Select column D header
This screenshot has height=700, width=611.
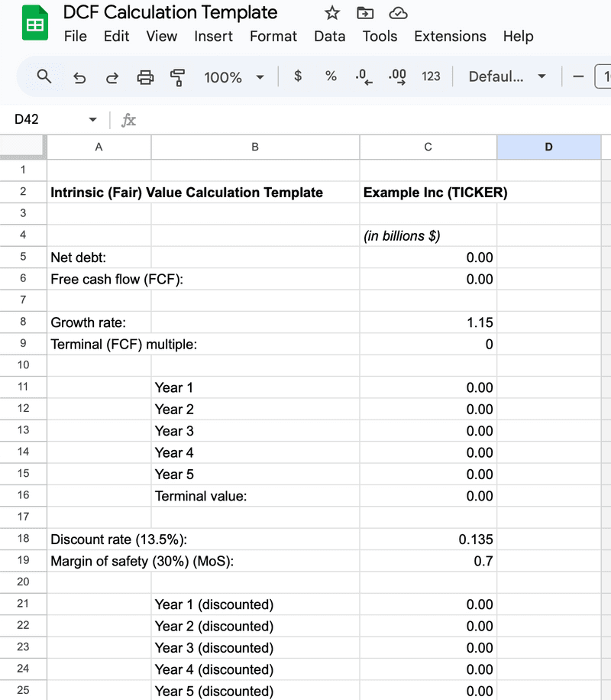(548, 147)
